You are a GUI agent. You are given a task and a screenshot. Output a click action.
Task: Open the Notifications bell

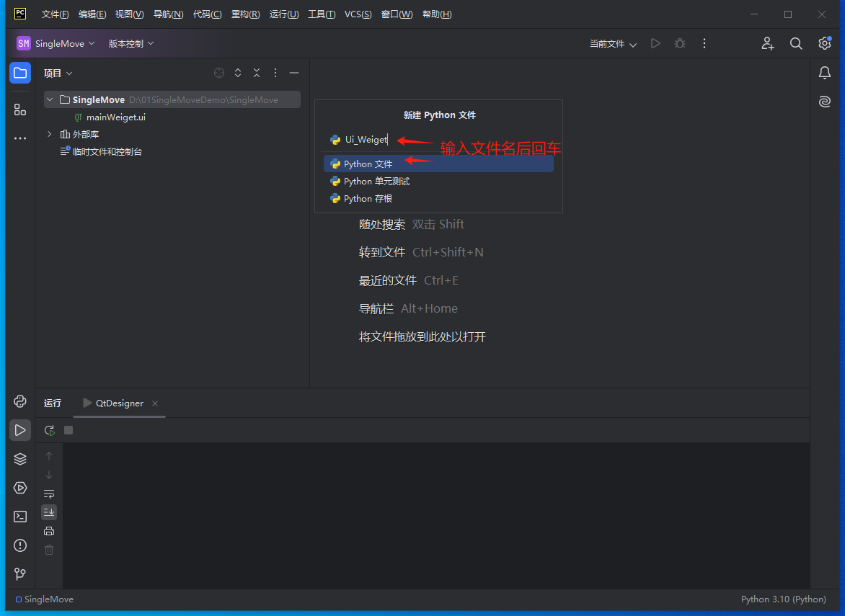click(x=825, y=73)
